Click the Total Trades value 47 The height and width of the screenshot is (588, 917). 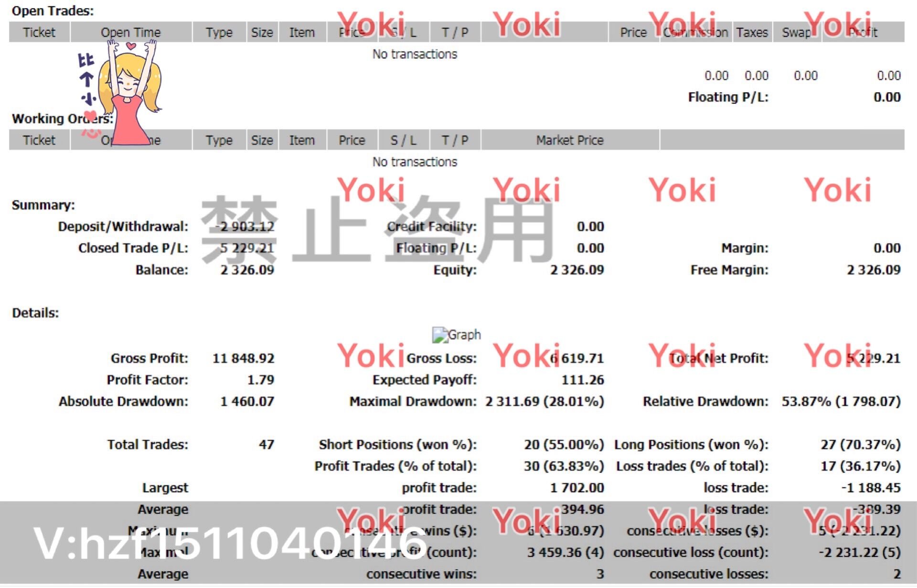pos(266,445)
